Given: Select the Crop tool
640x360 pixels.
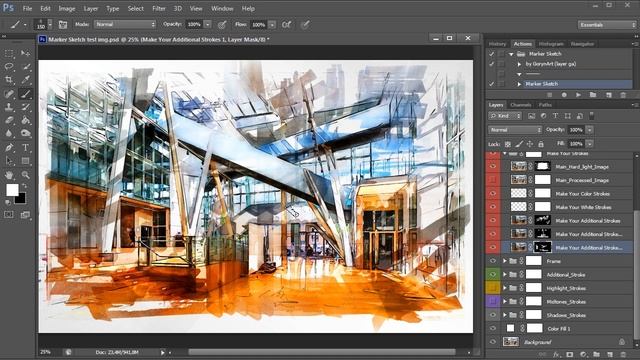Looking at the screenshot, I should 9,80.
